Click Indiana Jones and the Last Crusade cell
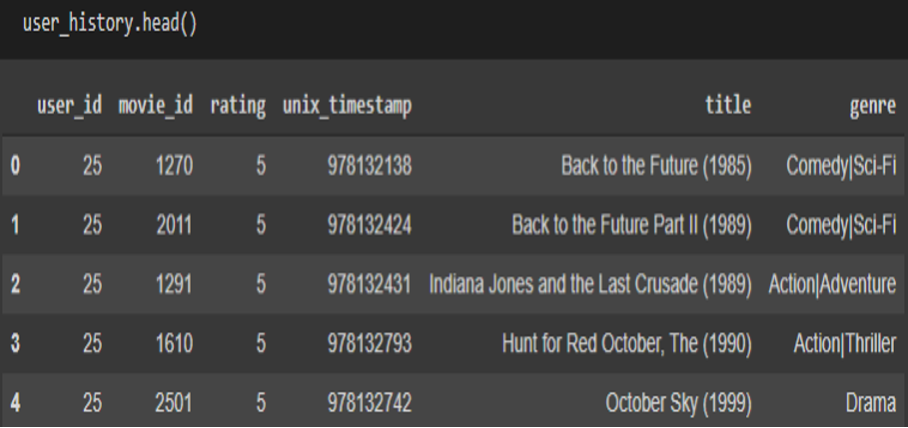Screen dimensions: 908x428 tap(590, 284)
